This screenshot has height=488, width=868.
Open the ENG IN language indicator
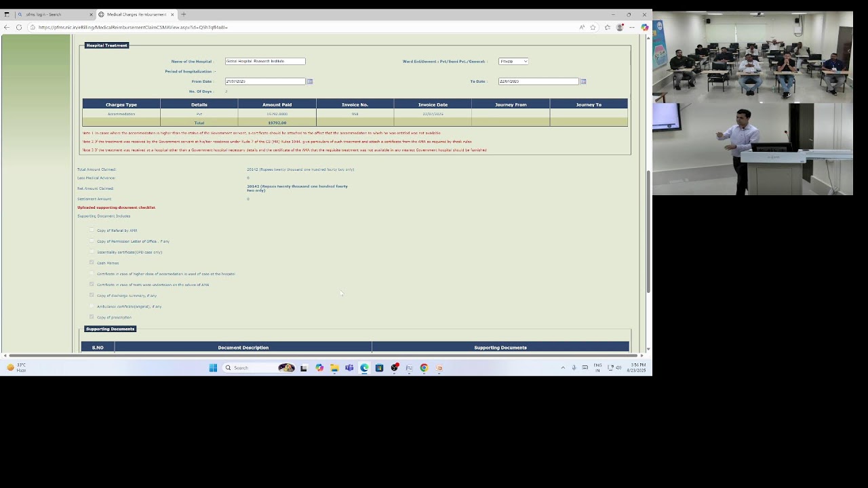(x=597, y=368)
